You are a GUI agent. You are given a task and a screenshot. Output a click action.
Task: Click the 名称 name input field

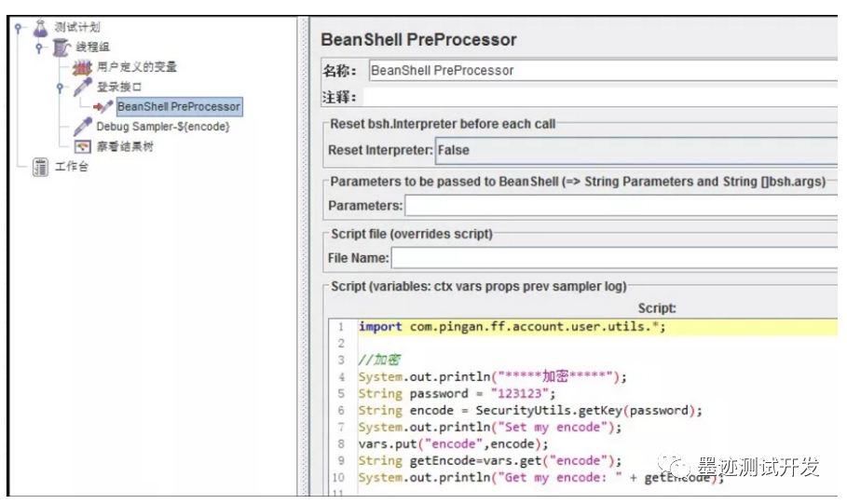[602, 70]
